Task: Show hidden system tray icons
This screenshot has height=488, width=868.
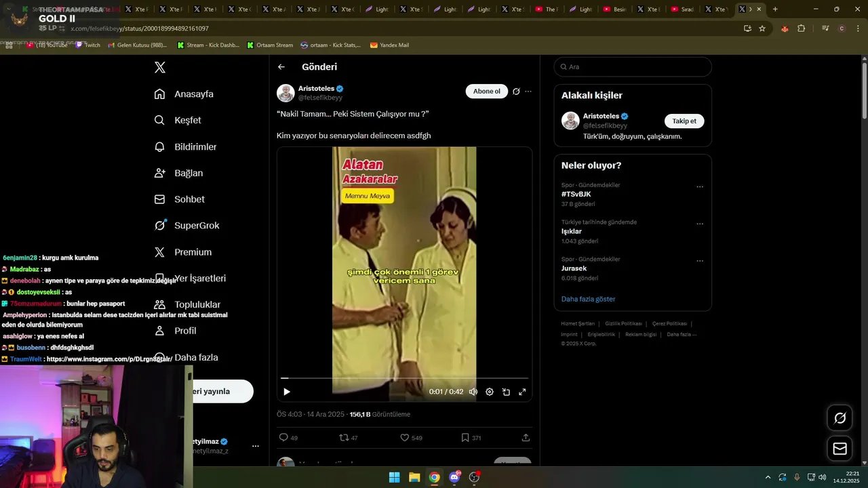Action: tap(768, 477)
